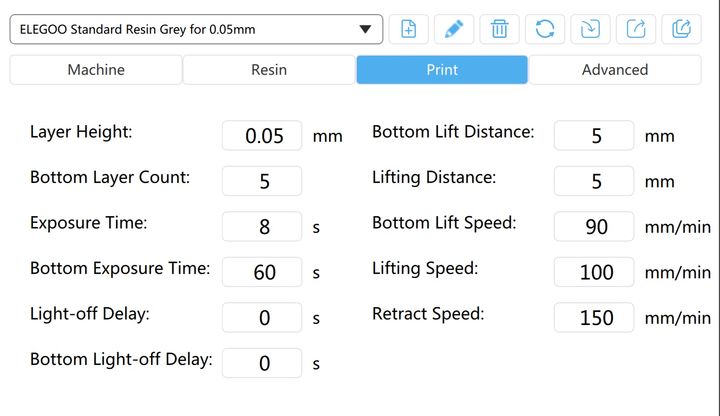Viewport: 720px width, 416px height.
Task: Click the single export profile icon
Action: coord(636,29)
